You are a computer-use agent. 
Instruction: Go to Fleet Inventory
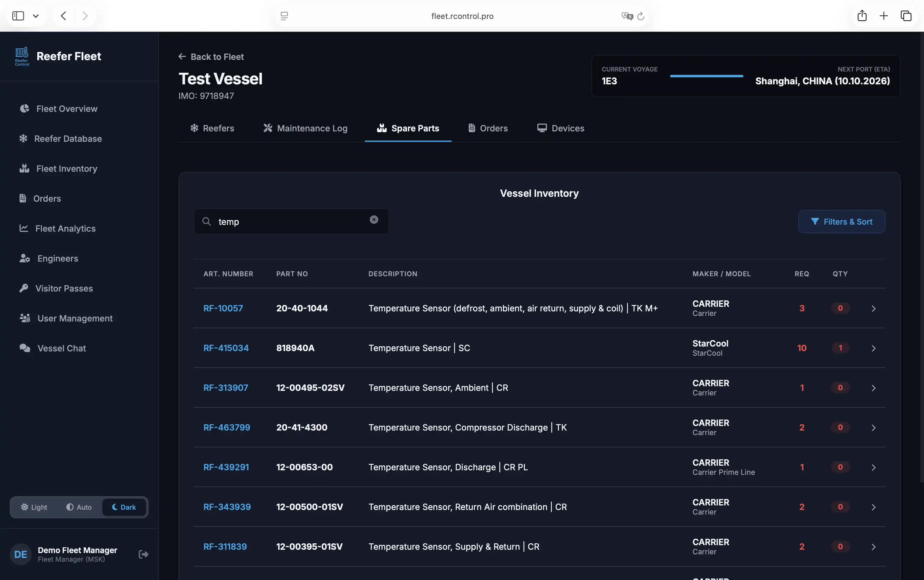[58, 168]
